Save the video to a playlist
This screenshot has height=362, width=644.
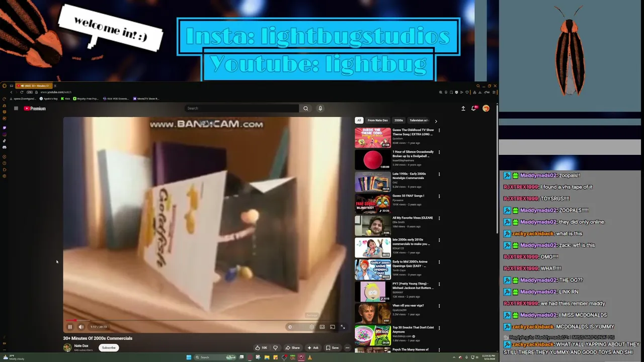coord(332,347)
